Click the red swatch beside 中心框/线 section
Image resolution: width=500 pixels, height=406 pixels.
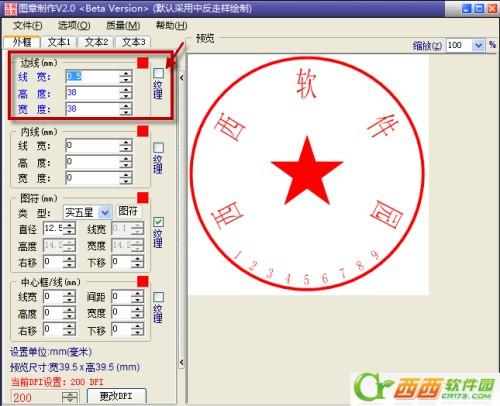point(143,281)
